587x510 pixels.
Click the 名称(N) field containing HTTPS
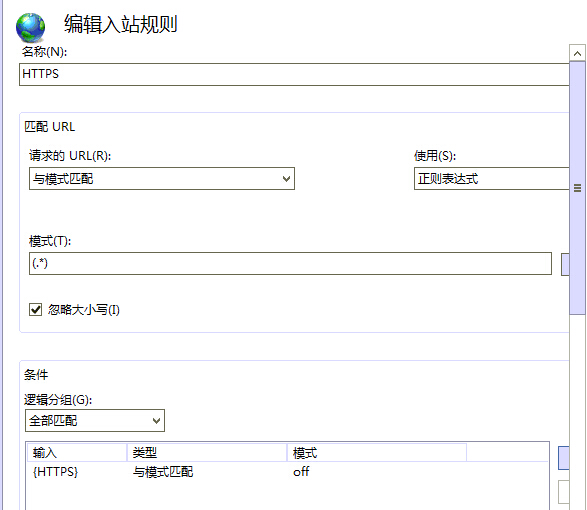tap(294, 74)
